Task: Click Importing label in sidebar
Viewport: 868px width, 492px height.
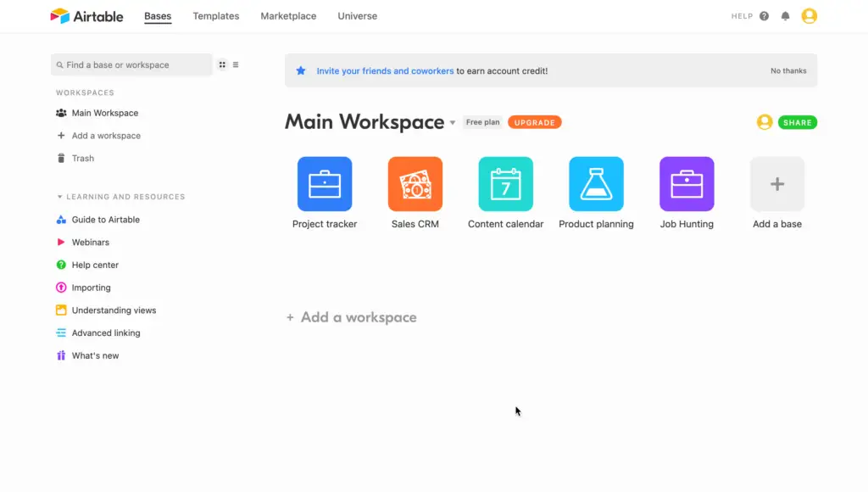Action: pyautogui.click(x=92, y=288)
